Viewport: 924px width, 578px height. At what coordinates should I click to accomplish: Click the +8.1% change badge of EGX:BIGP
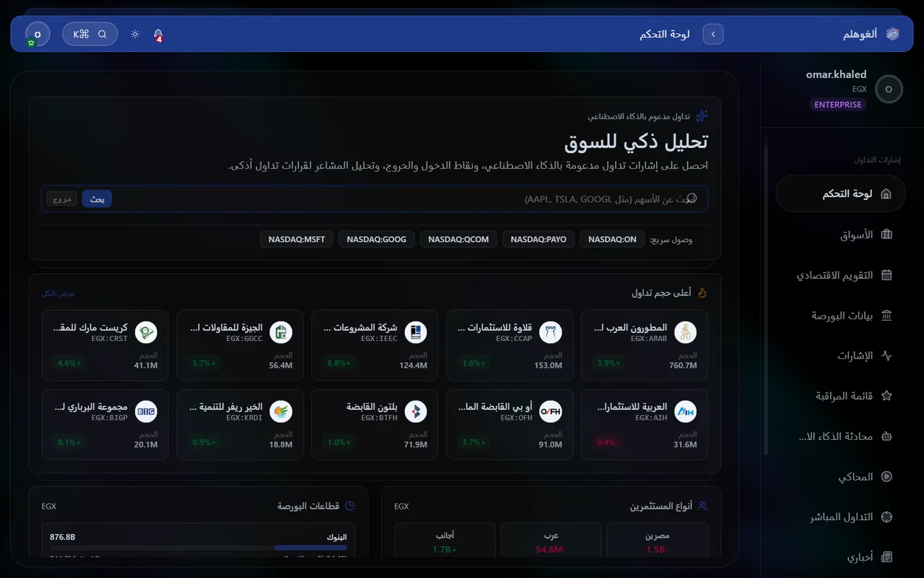tap(69, 442)
